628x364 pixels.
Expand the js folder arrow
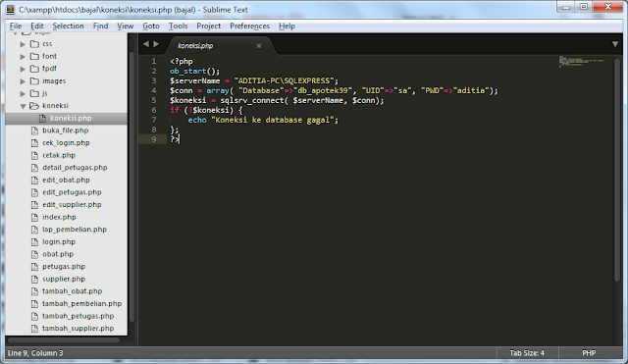click(23, 94)
